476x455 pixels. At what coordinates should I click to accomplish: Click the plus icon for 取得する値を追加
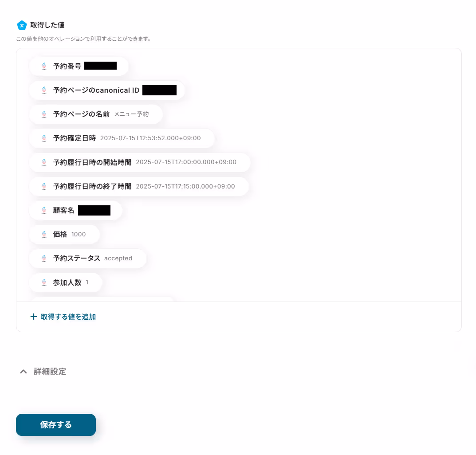pyautogui.click(x=34, y=317)
